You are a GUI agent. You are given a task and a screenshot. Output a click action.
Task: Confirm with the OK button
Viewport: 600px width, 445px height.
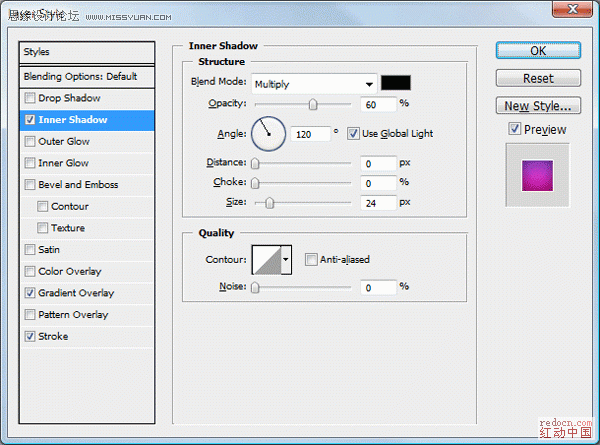coord(538,51)
